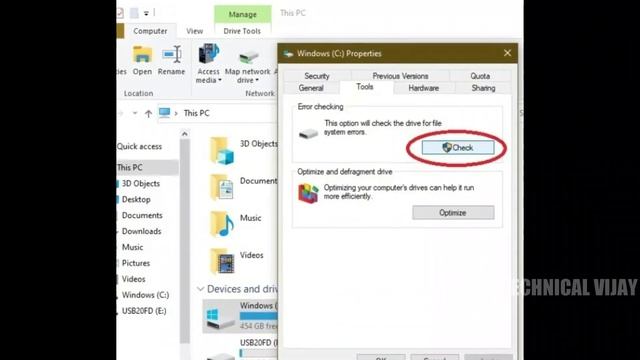640x360 pixels.
Task: Open the Security tab in Properties
Action: pos(317,76)
